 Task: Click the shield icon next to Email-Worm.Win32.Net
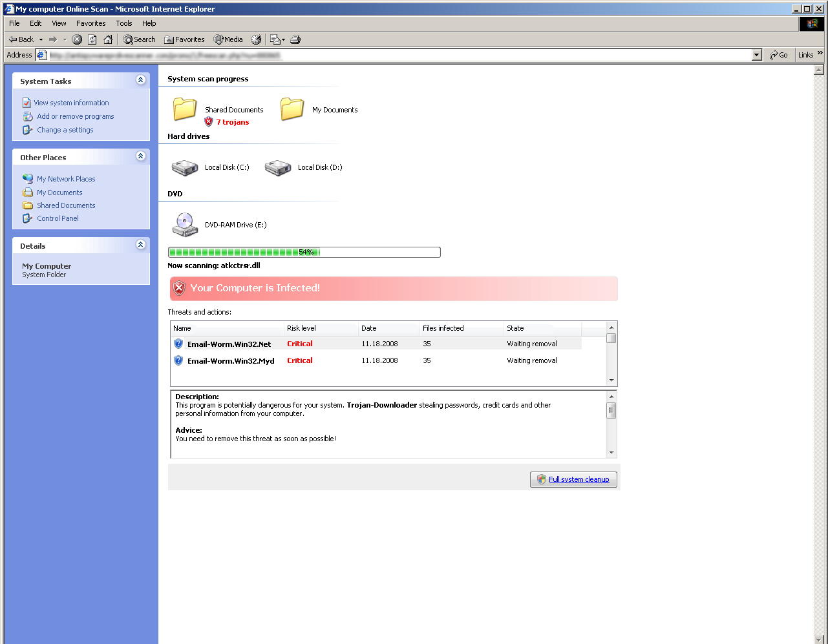(x=179, y=344)
